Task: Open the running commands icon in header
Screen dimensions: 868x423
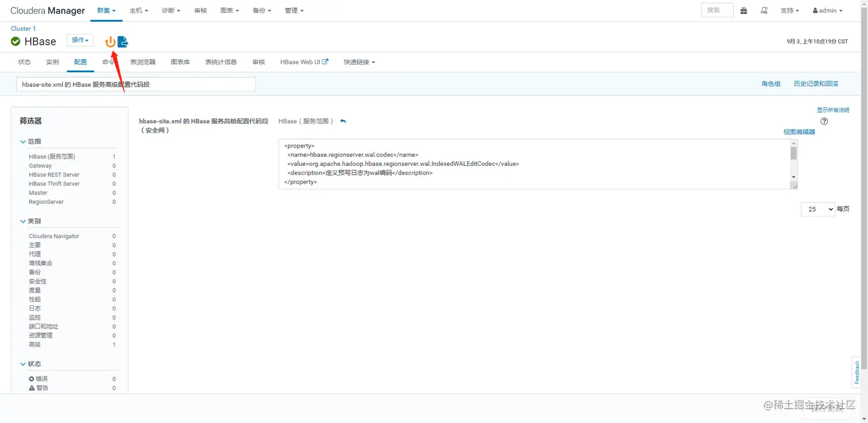Action: point(764,10)
